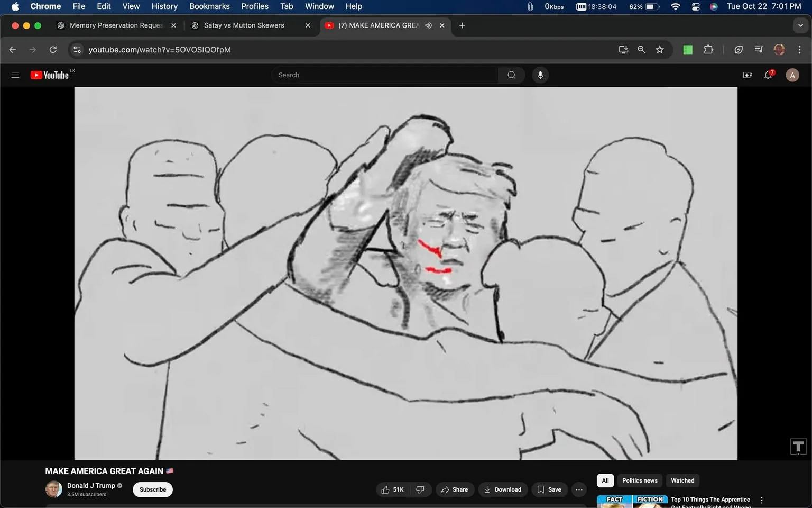Click the battery 62% status
812x508 pixels.
pos(644,6)
